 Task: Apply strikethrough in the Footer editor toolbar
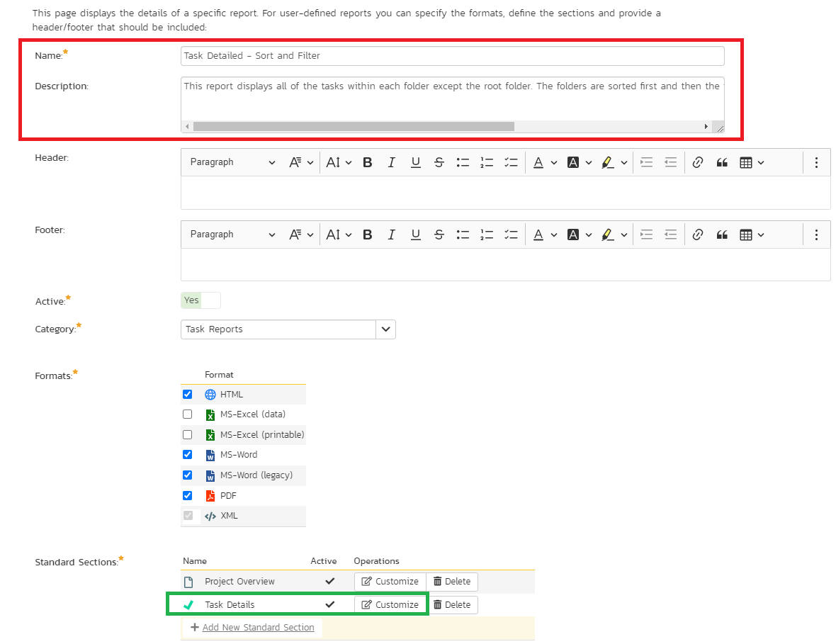pyautogui.click(x=439, y=235)
